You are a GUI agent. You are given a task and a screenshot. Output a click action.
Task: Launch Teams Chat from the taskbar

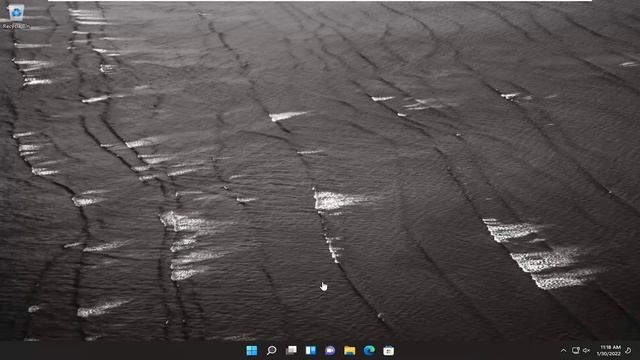[x=330, y=350]
